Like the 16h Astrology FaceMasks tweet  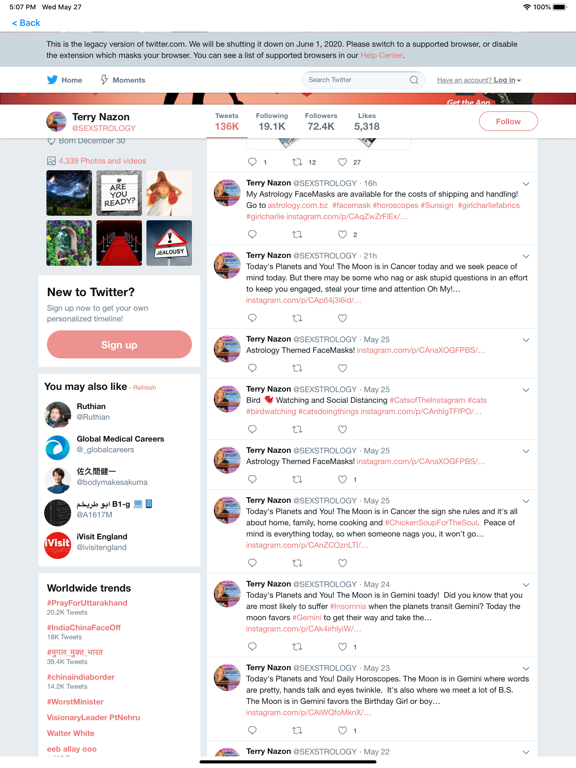click(342, 234)
